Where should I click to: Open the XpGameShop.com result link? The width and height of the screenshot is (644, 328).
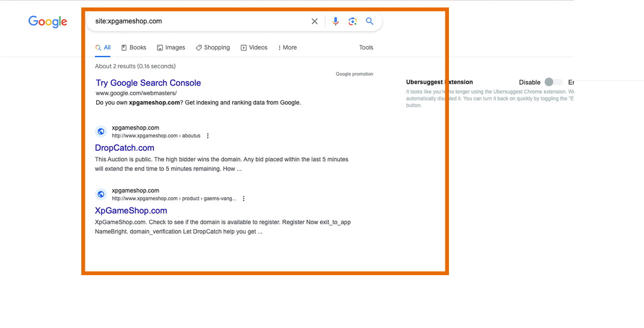(x=131, y=210)
